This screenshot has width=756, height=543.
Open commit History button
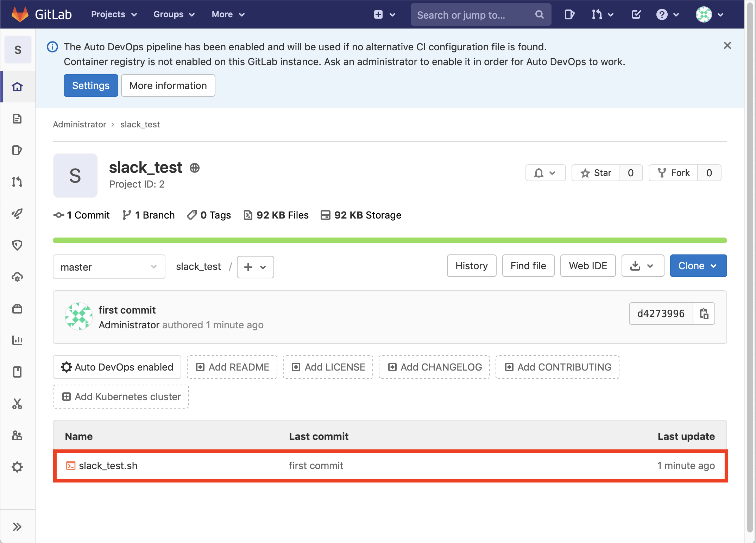(x=472, y=266)
